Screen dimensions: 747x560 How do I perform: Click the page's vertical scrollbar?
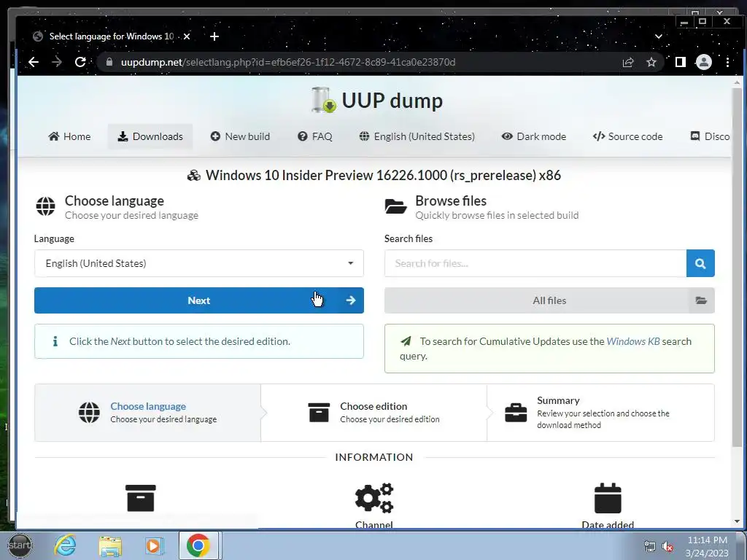click(737, 267)
